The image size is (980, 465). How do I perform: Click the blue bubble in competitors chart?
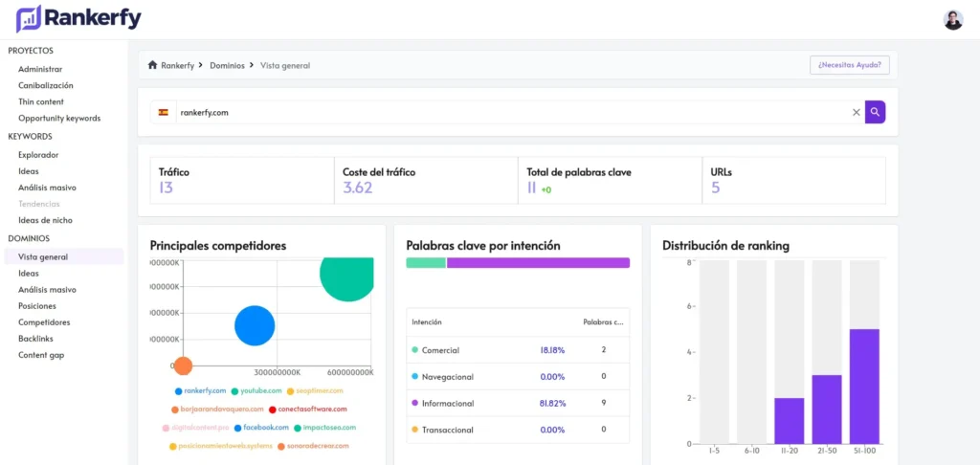(255, 325)
